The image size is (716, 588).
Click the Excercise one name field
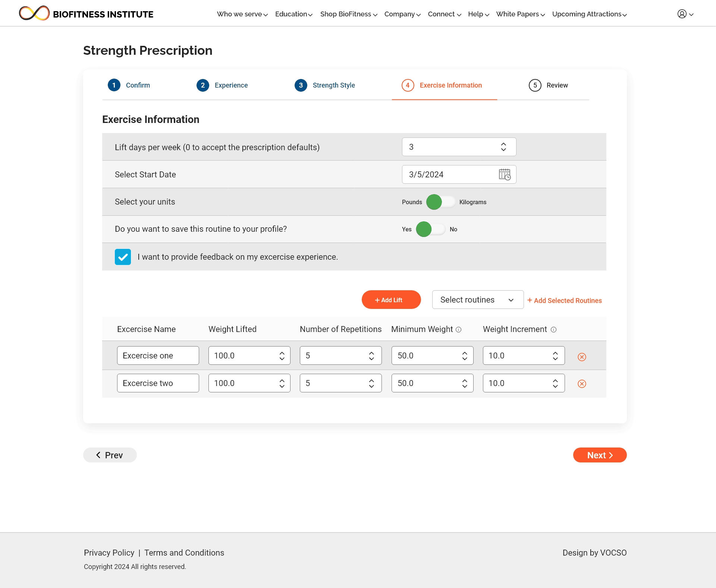coord(158,355)
